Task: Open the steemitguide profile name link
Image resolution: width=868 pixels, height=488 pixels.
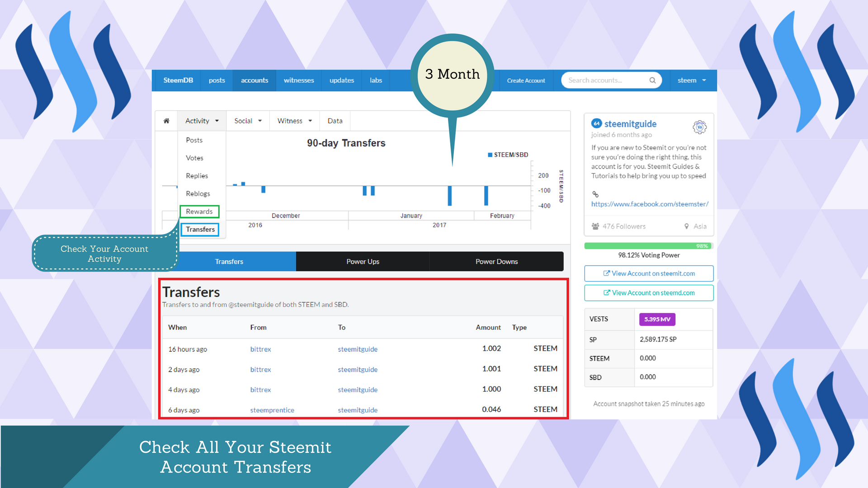Action: point(630,124)
